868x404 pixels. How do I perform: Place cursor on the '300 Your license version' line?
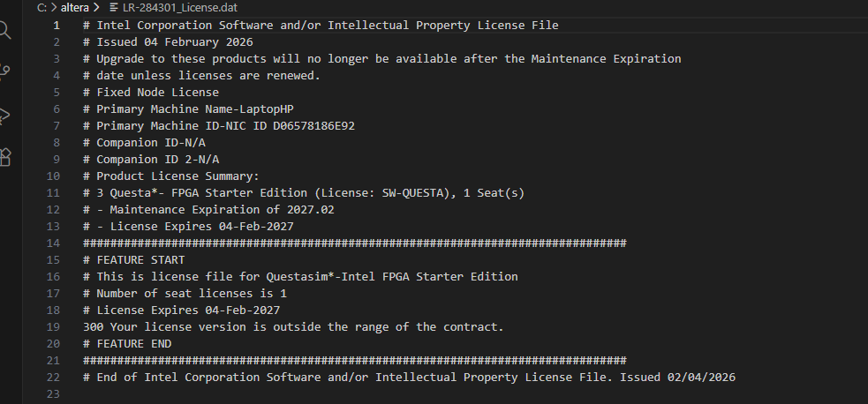click(293, 326)
